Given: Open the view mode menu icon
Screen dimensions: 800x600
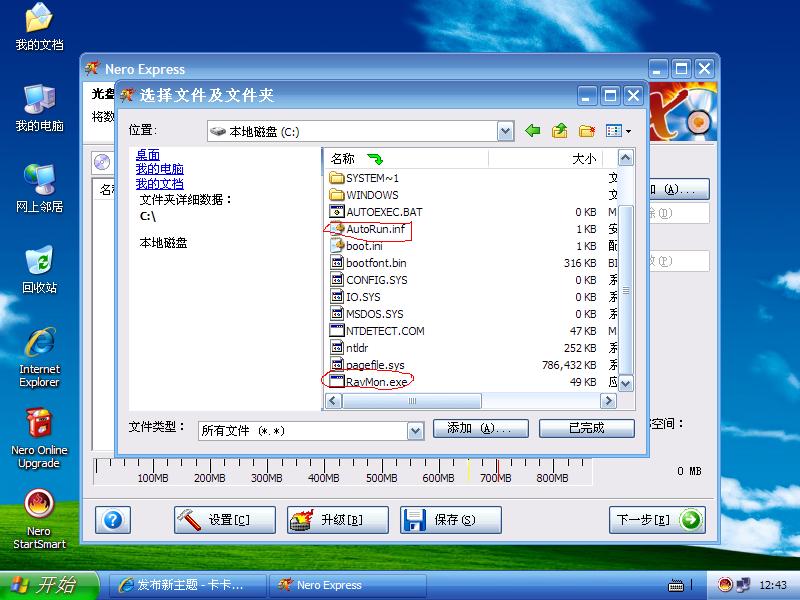Looking at the screenshot, I should [618, 131].
